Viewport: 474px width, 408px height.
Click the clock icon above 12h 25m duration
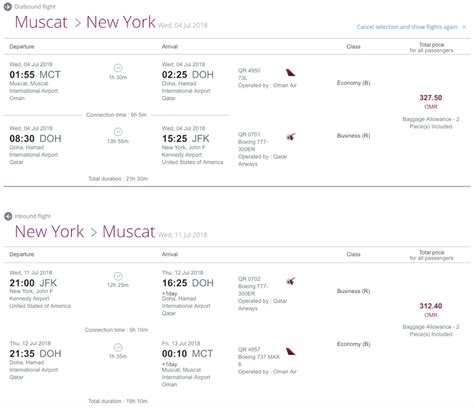[118, 276]
